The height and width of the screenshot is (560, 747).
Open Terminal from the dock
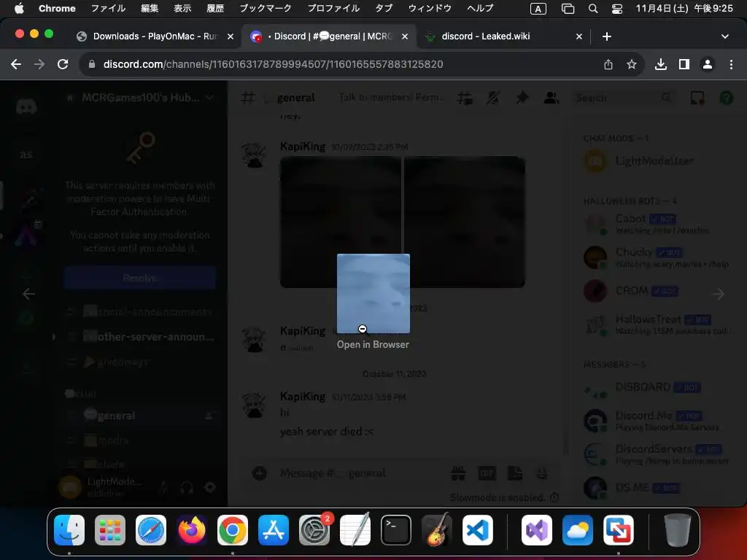tap(396, 530)
